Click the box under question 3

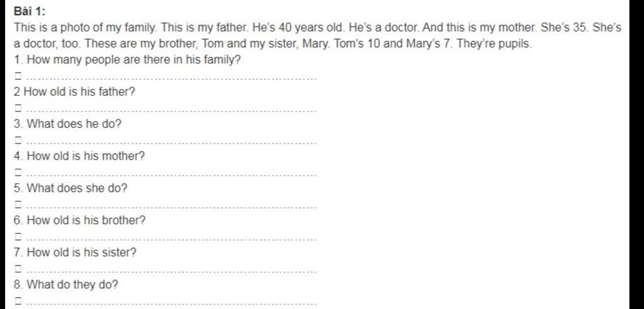point(18,140)
